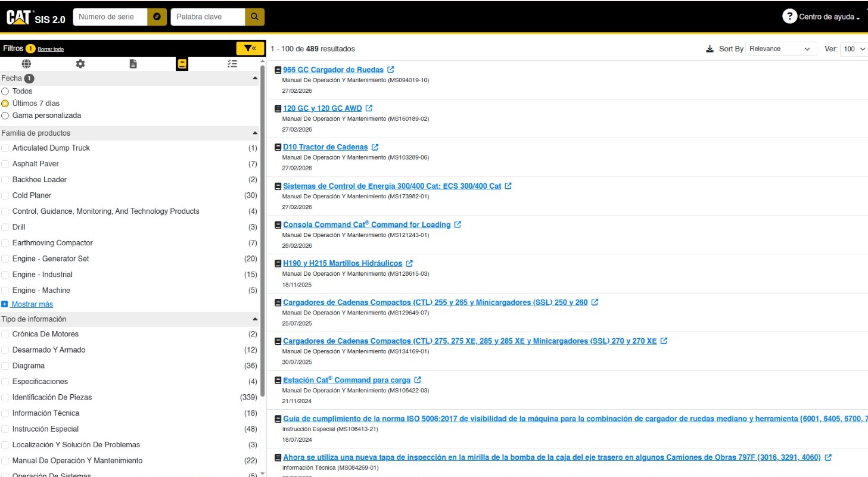Open the Ver results-per-page dropdown
This screenshot has width=868, height=477.
click(x=854, y=49)
